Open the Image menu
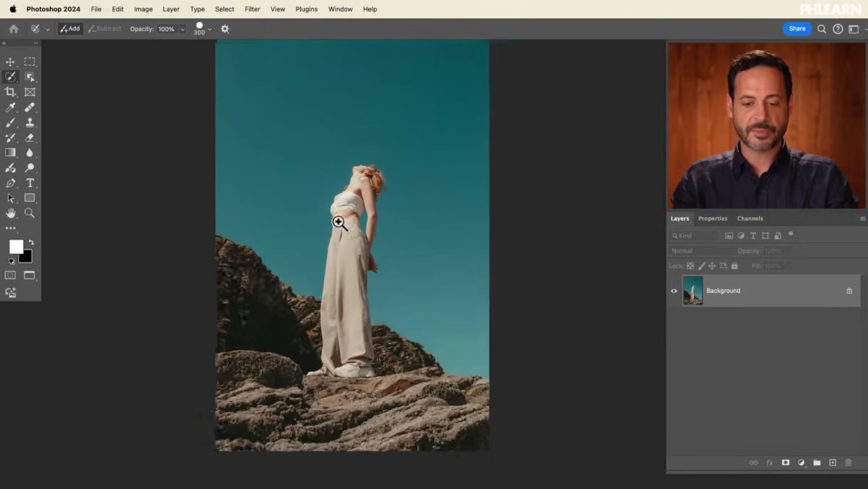 143,9
